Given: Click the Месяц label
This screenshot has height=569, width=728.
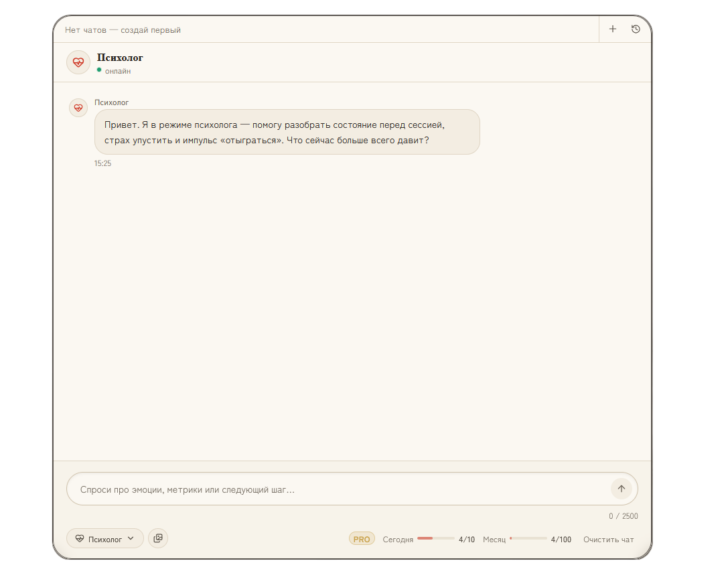Looking at the screenshot, I should coord(494,540).
